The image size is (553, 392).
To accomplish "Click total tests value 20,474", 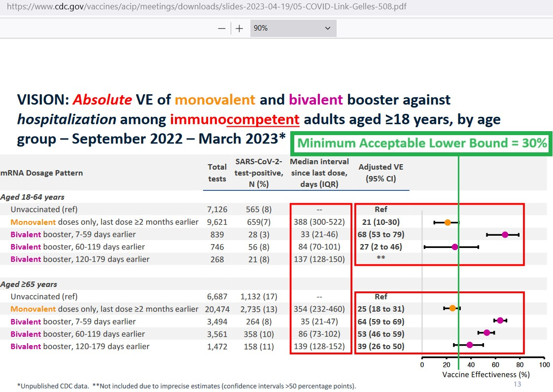I will 217,309.
